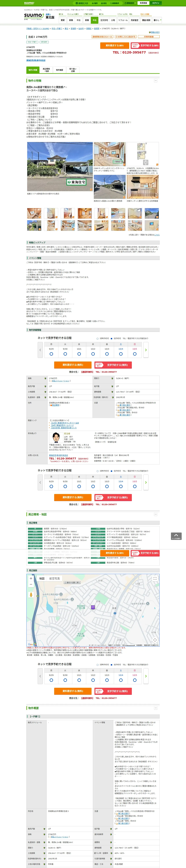
Task: Open 【公式】東海住宅タウンガイド 仙台 link
Action: coord(65,423)
